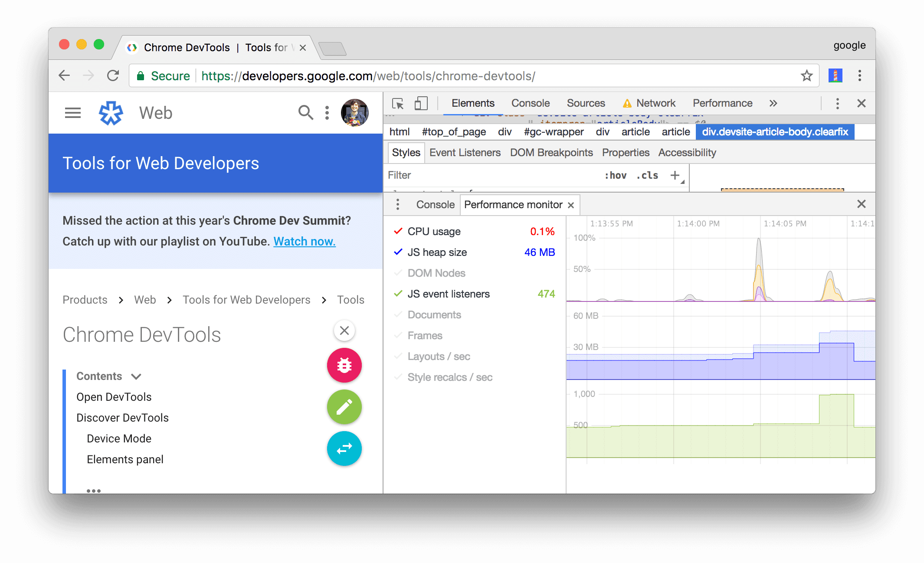
Task: Click the bug report icon button
Action: click(344, 365)
